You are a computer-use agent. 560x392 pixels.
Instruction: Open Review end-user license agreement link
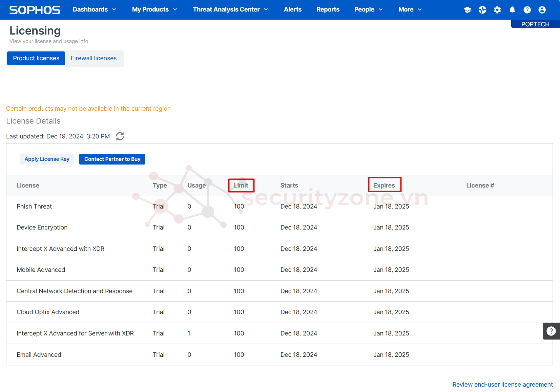tap(502, 385)
